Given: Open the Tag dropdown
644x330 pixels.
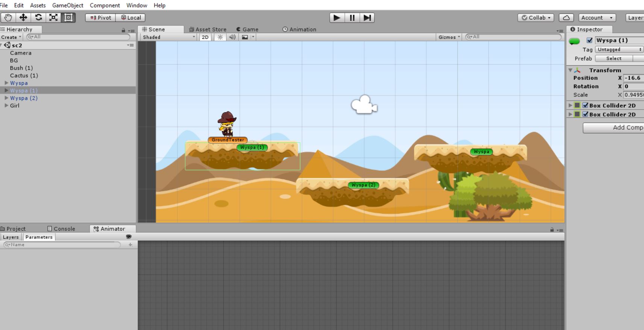Looking at the screenshot, I should click(619, 49).
